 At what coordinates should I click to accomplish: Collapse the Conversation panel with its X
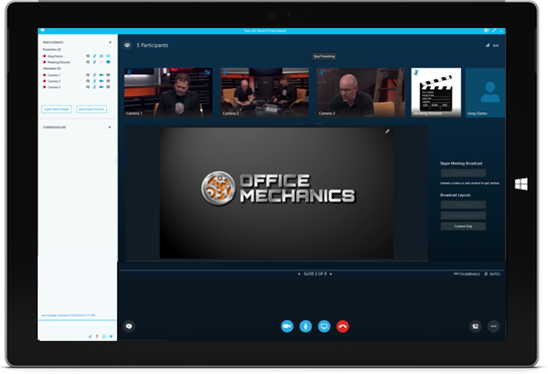(110, 127)
